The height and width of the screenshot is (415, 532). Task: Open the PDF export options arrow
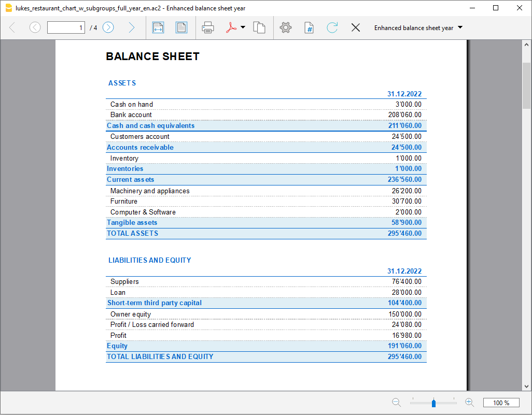pyautogui.click(x=243, y=27)
